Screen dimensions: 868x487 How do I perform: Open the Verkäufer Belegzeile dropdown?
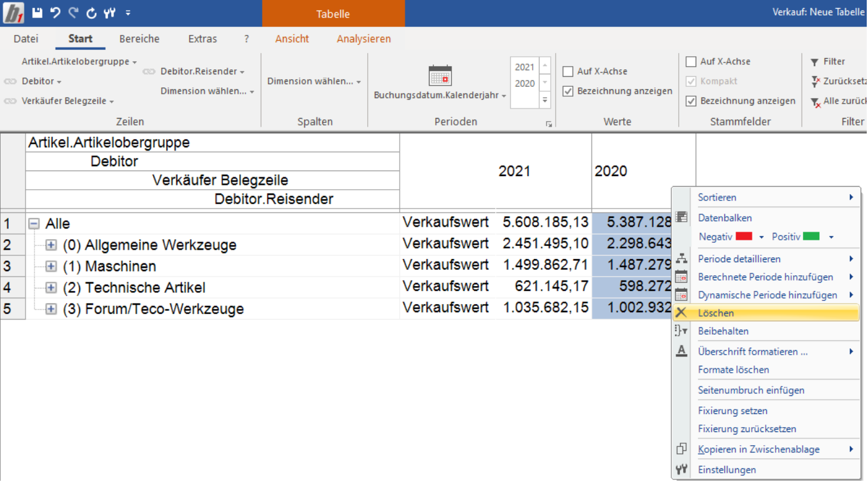67,101
